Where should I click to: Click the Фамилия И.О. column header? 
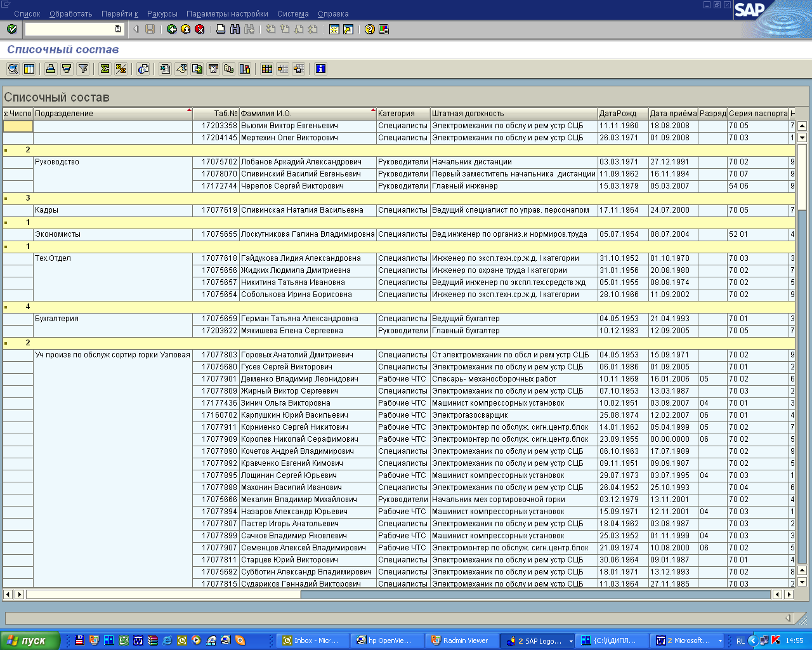[x=308, y=114]
